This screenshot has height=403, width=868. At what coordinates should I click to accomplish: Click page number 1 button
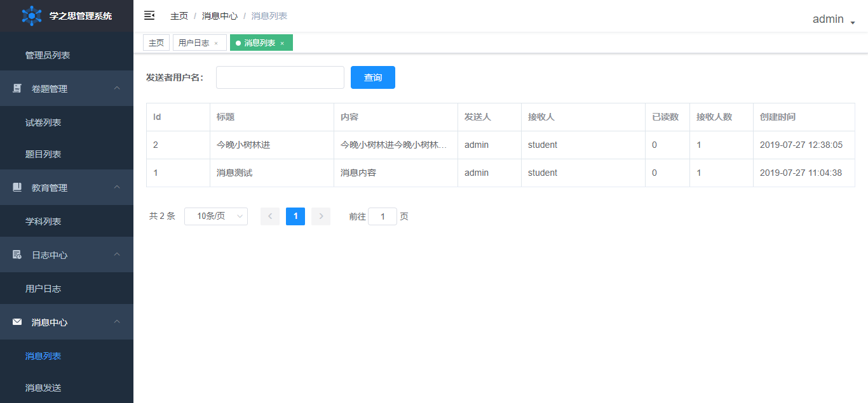pyautogui.click(x=295, y=216)
